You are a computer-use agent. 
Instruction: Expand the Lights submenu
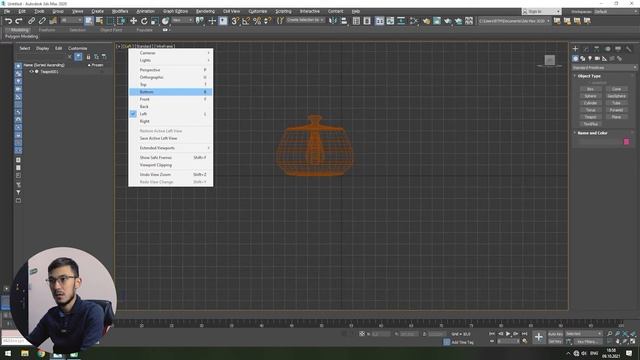[171, 60]
